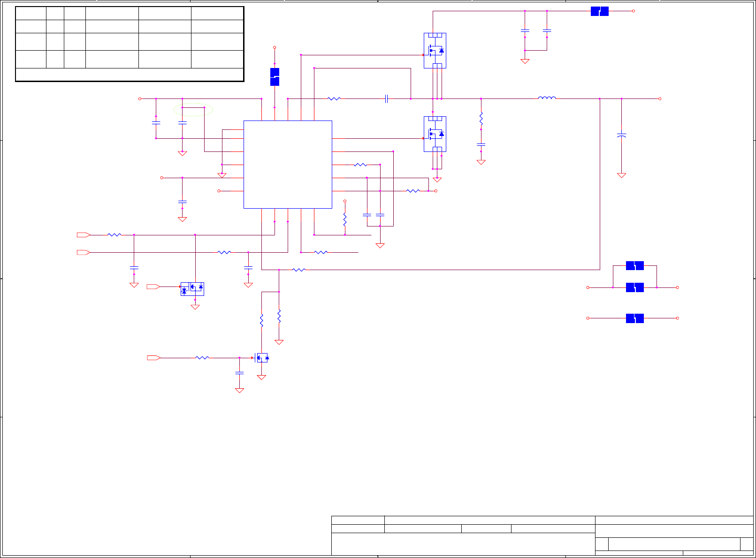
Task: Select the snubber capacitor below the vertical resistor
Action: pos(481,145)
